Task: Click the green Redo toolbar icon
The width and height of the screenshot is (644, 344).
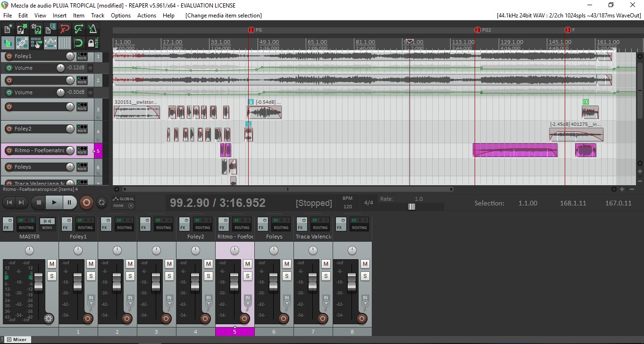Action: pyautogui.click(x=79, y=30)
